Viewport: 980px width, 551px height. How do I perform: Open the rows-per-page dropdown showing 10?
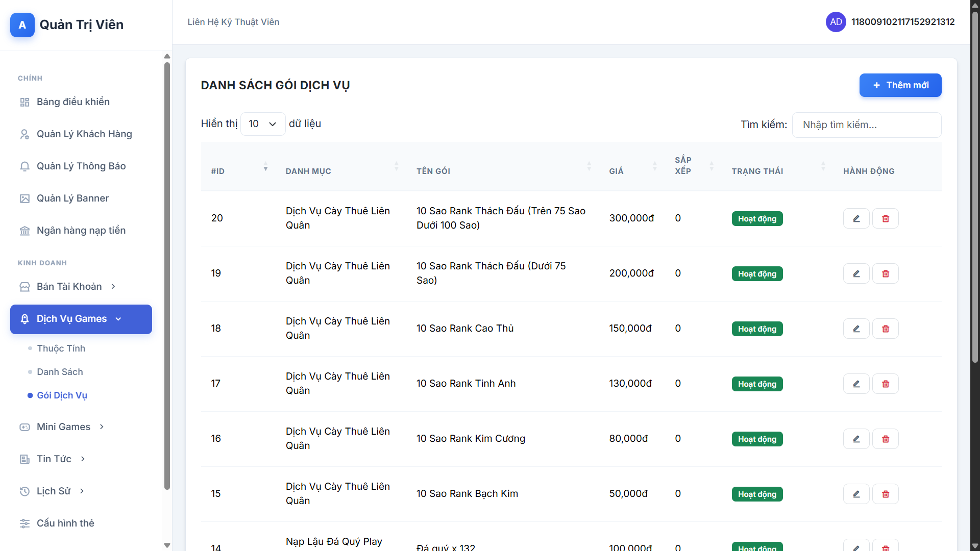(262, 124)
